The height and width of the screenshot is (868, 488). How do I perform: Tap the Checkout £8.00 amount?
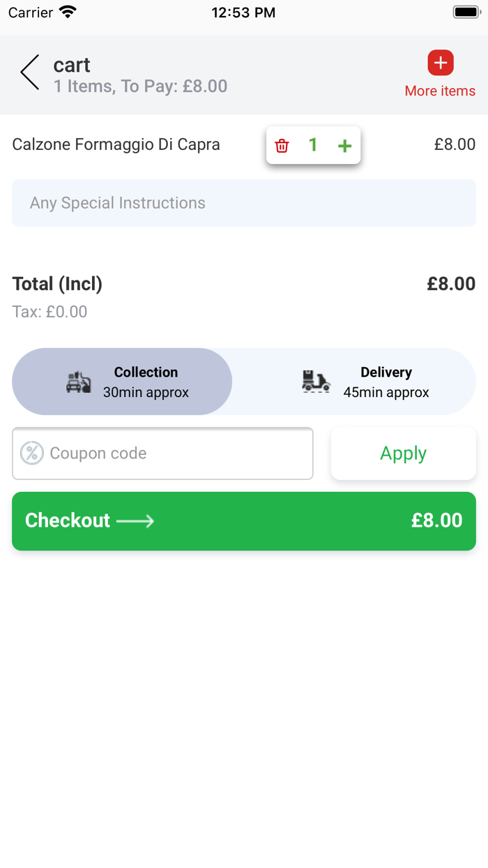pos(436,521)
